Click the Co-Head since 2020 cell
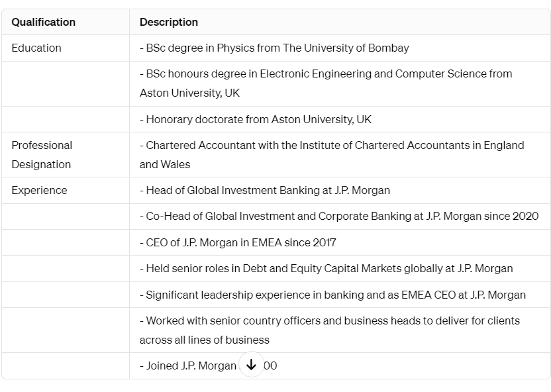551x392 pixels. point(339,216)
